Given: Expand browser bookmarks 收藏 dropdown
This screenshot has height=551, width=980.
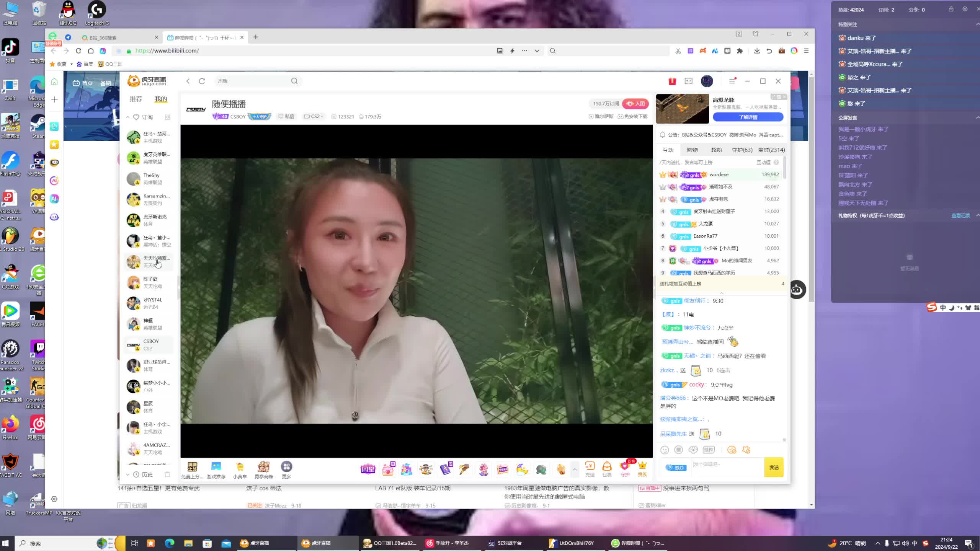Looking at the screenshot, I should (71, 64).
